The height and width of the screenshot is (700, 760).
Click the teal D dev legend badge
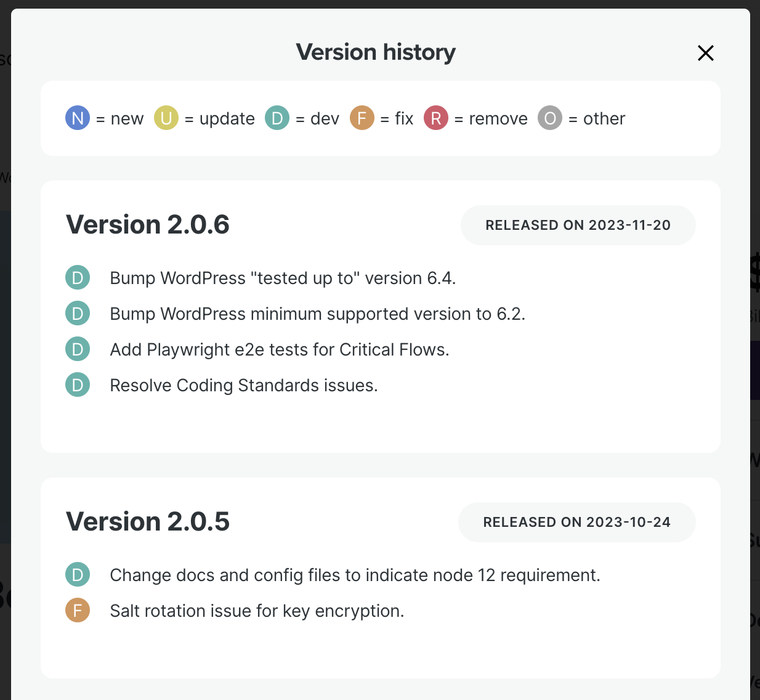(x=277, y=118)
